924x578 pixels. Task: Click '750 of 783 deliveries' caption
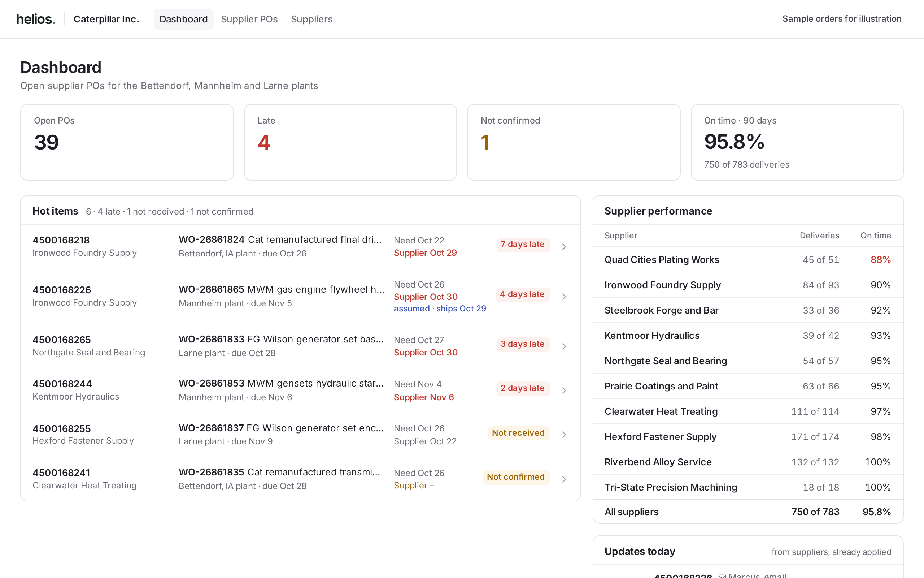click(x=746, y=165)
